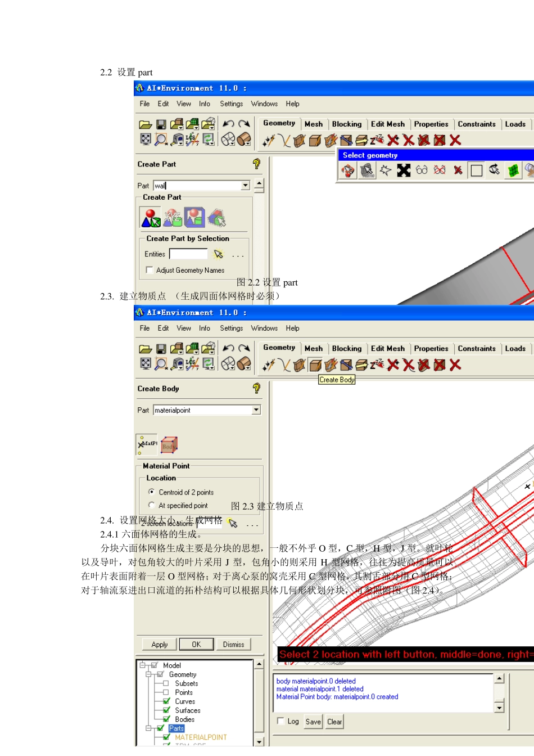Viewport: 534px width, 756px height.
Task: Select Centroid of 2 points radio
Action: click(x=152, y=492)
